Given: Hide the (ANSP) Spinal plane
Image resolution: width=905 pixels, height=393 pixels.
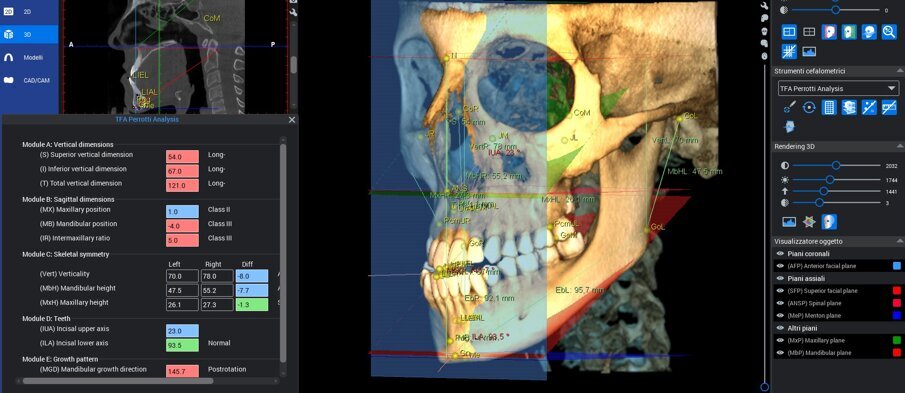Looking at the screenshot, I should pos(780,303).
